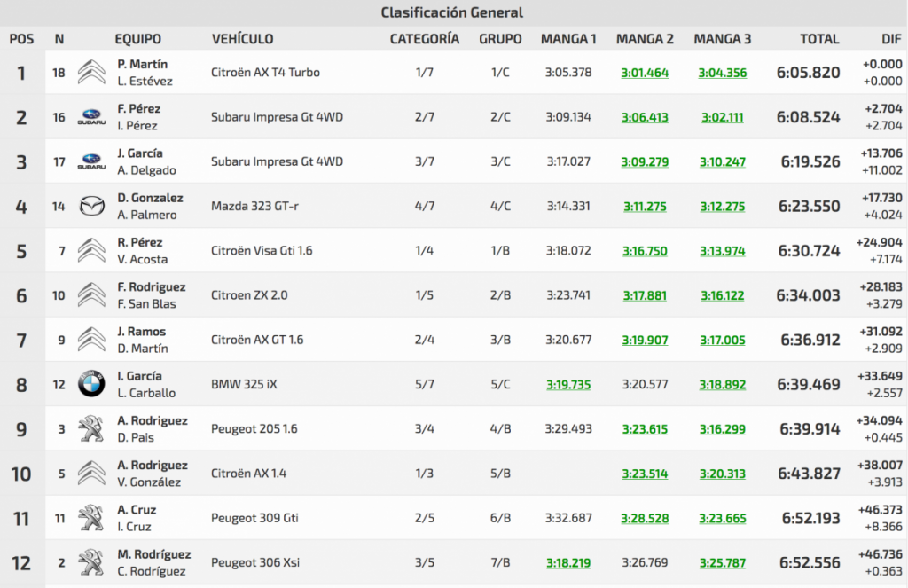Click the TOTAL column header
Screen dimensions: 908x588
(818, 39)
